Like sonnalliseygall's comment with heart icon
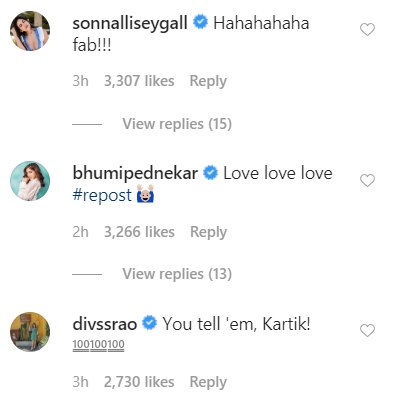 pyautogui.click(x=367, y=30)
